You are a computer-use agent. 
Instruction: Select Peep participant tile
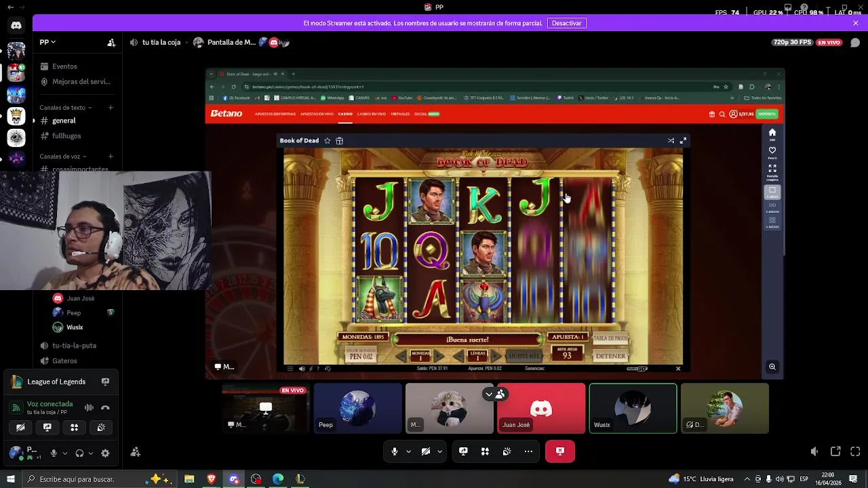coord(358,408)
